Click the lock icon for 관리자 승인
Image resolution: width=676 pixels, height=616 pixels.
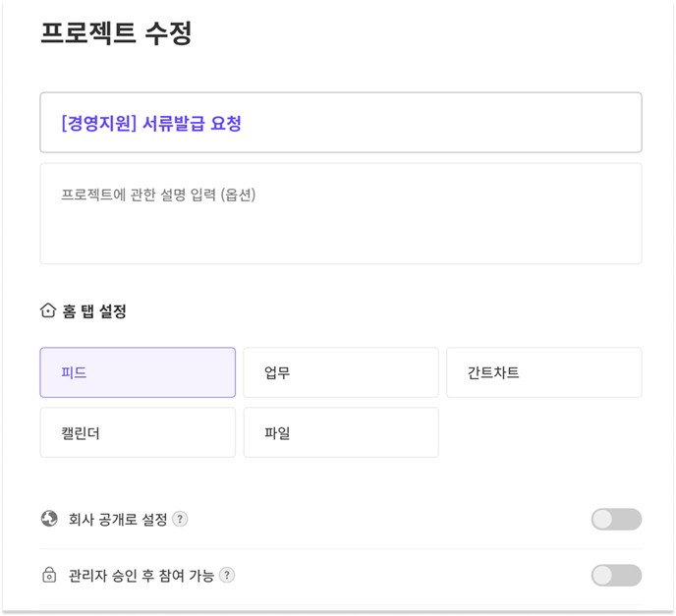[49, 576]
